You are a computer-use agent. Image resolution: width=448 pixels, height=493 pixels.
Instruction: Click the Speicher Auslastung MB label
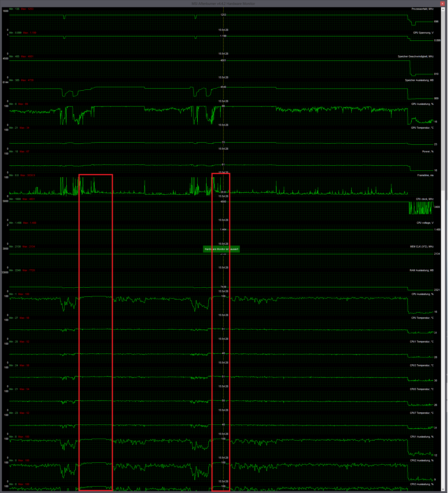tap(419, 80)
